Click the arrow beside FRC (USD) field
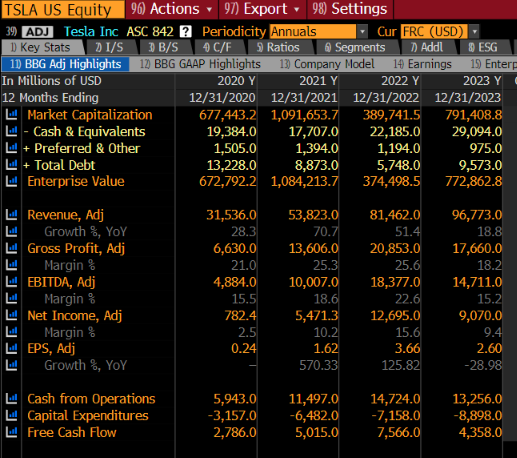 [x=474, y=32]
